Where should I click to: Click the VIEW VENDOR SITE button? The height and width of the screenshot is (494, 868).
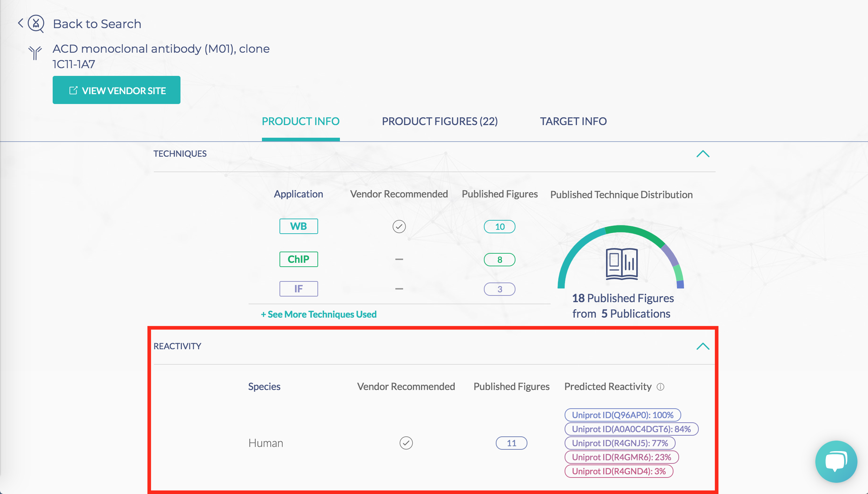point(117,90)
